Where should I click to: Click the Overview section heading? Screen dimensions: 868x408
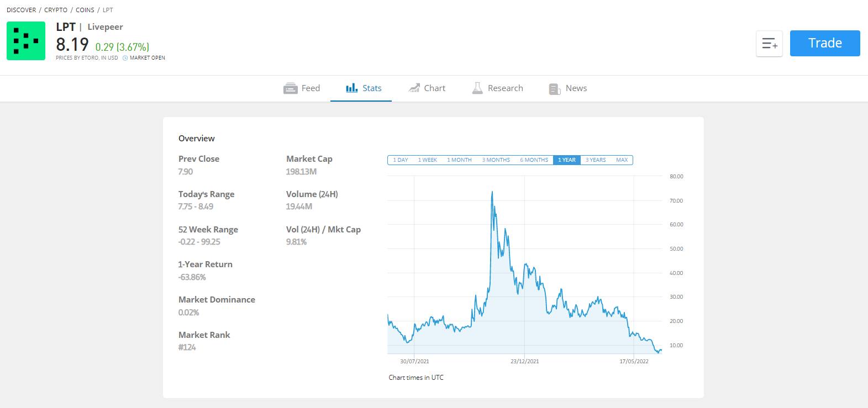(x=197, y=139)
